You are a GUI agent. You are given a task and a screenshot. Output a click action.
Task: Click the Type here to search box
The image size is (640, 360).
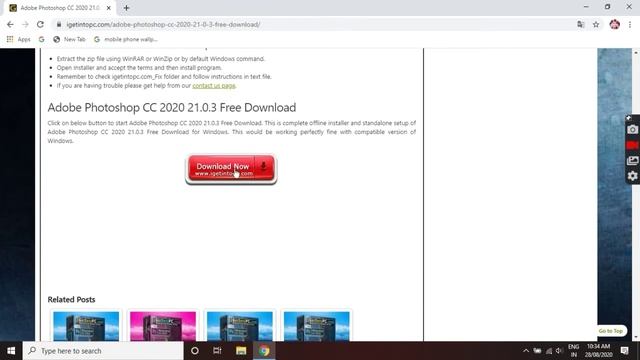tap(103, 351)
